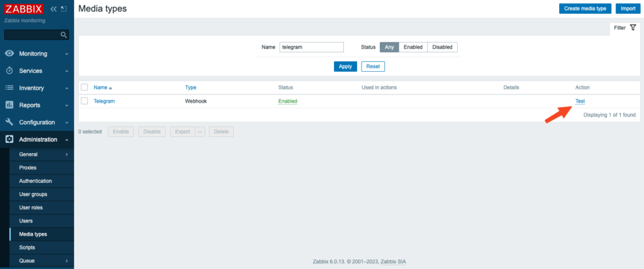
Task: Expand the Services menu
Action: [67, 71]
